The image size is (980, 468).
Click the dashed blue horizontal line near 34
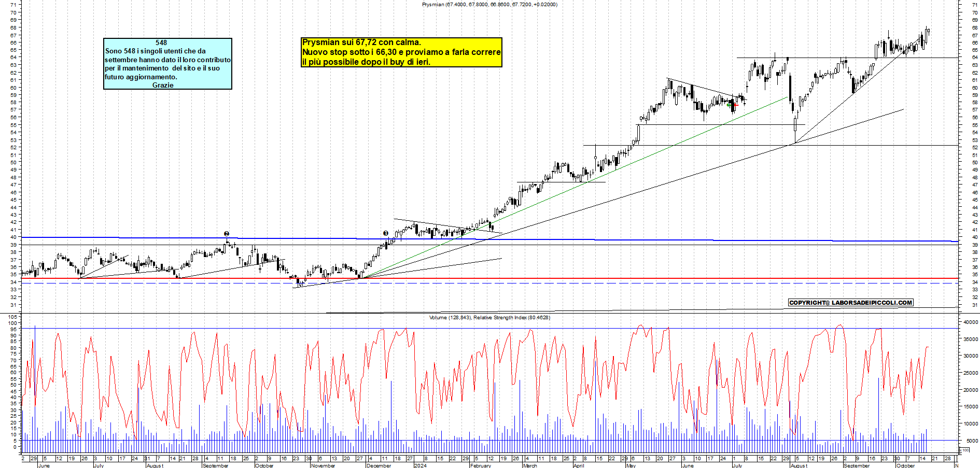coord(490,283)
